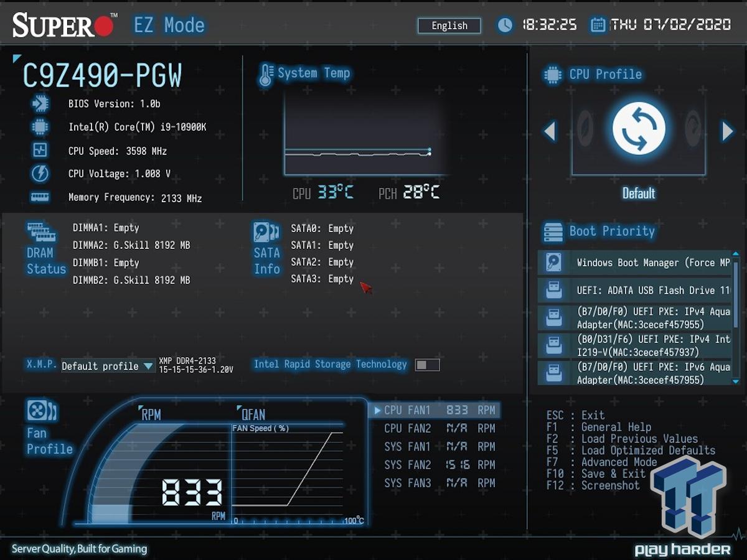This screenshot has width=747, height=560.
Task: Click the CPU Speed graph icon
Action: [x=40, y=150]
